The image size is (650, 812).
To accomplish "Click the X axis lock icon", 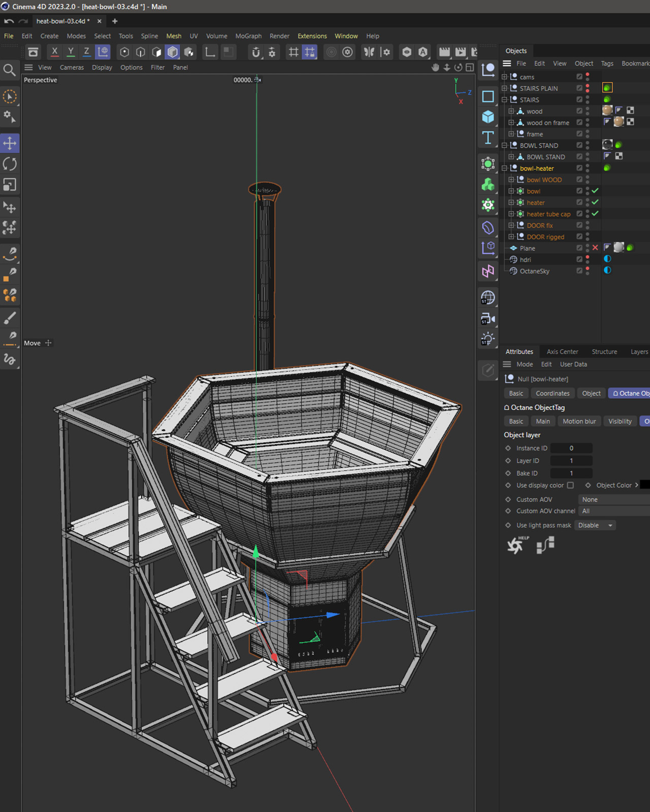I will pyautogui.click(x=55, y=52).
